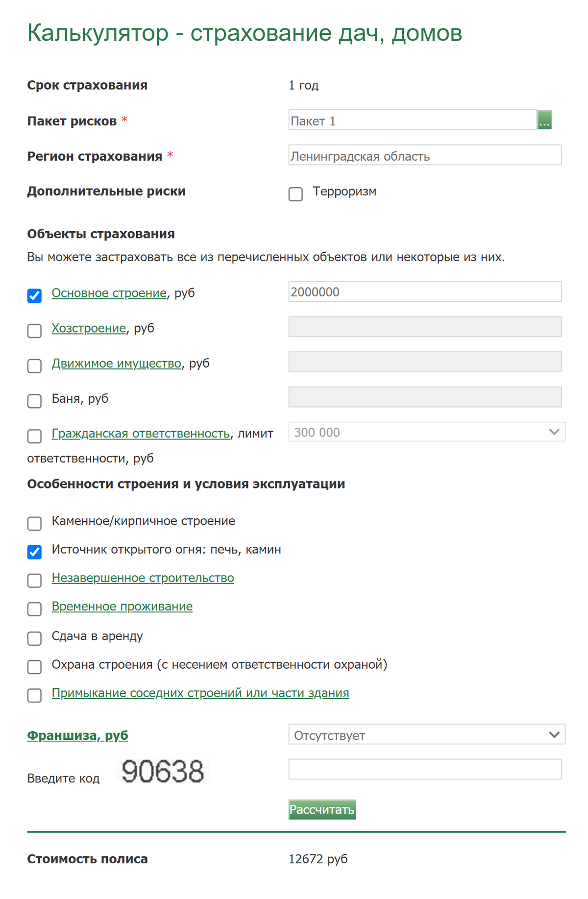Open the Временное проживание link
Viewport: 588px width, 899px height.
point(122,607)
